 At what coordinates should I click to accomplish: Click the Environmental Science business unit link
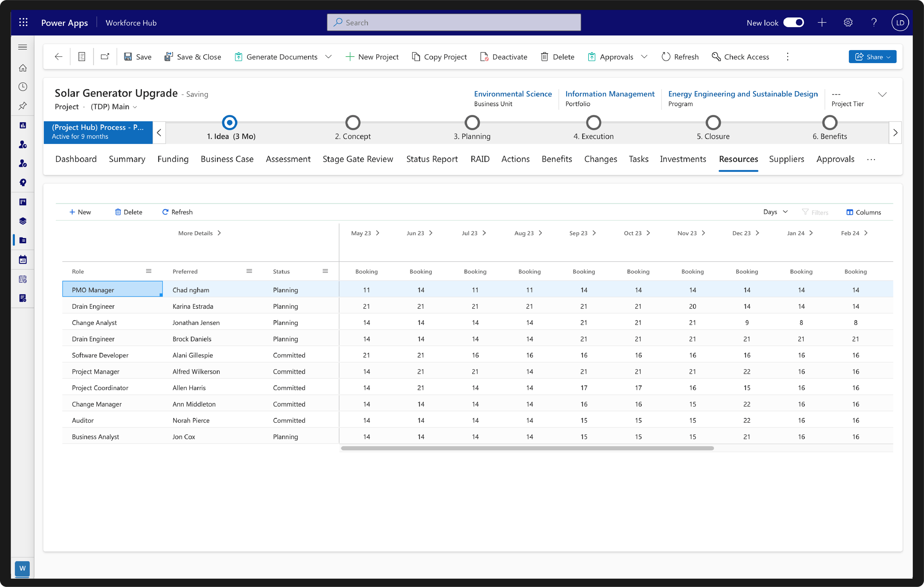pos(513,94)
